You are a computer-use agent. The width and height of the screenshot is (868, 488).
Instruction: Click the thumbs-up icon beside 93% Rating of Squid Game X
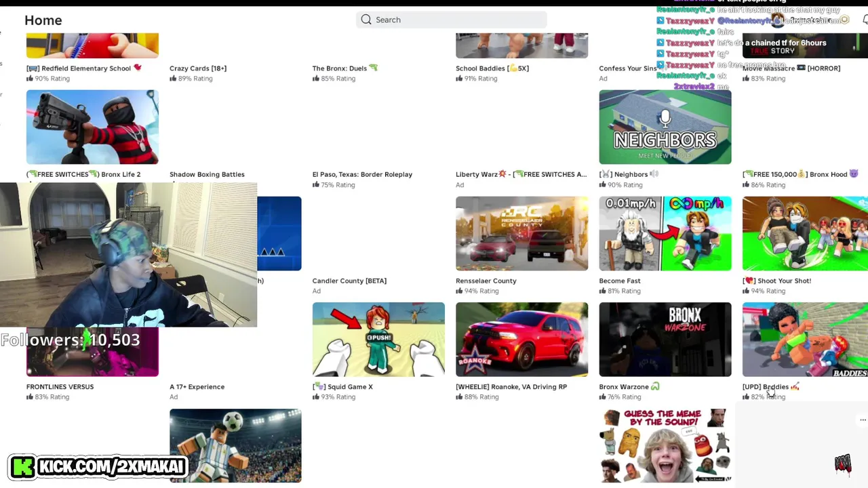[x=316, y=396]
